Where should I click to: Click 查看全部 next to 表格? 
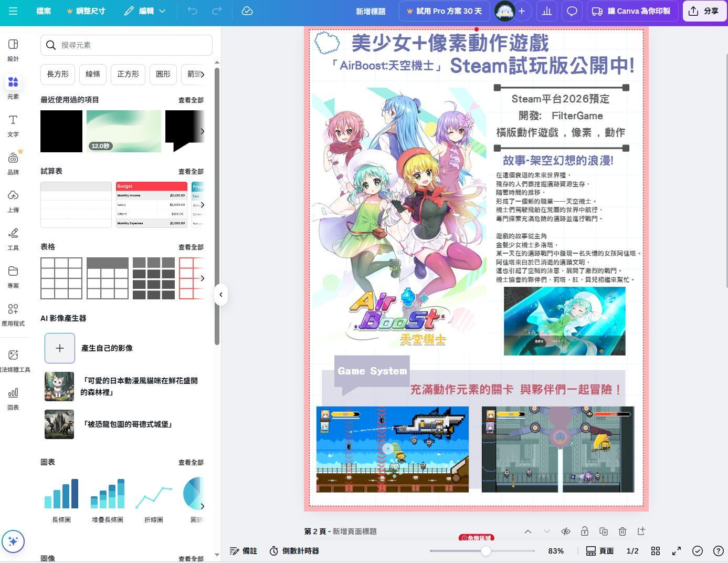click(x=191, y=247)
